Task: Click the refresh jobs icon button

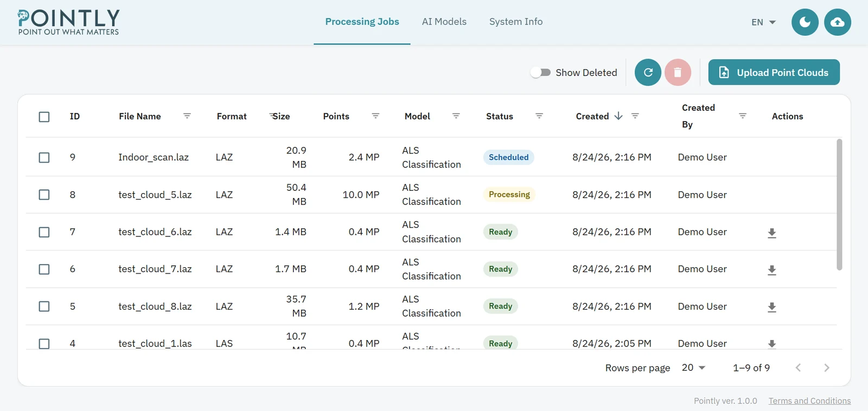Action: coord(648,72)
